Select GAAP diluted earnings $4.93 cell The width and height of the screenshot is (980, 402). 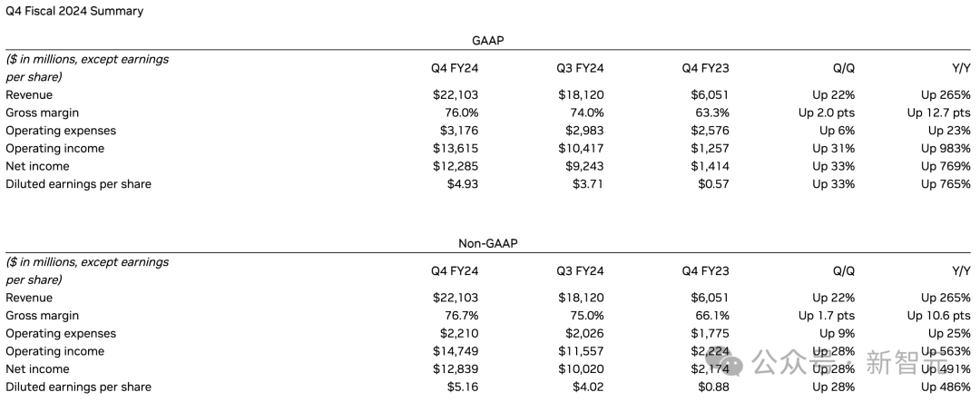pyautogui.click(x=463, y=184)
